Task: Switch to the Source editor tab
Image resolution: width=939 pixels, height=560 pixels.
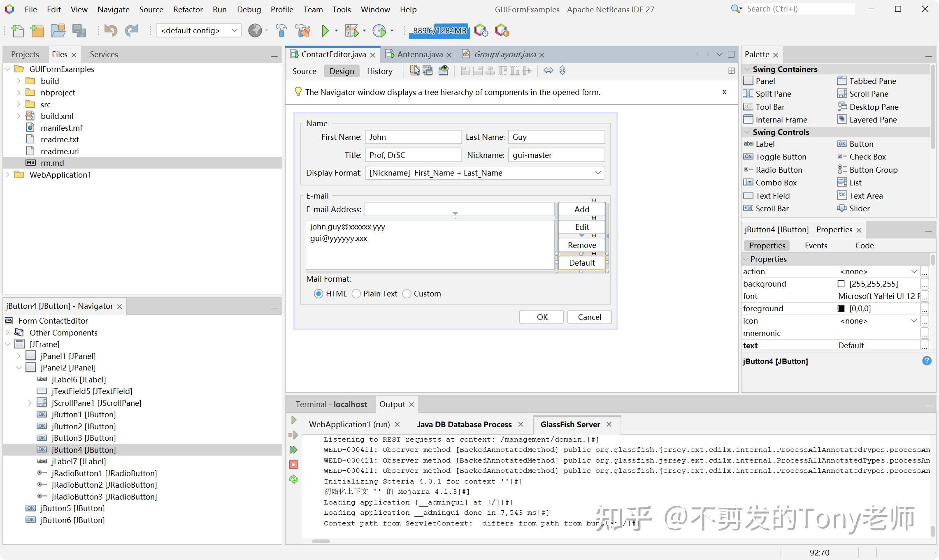Action: 304,71
